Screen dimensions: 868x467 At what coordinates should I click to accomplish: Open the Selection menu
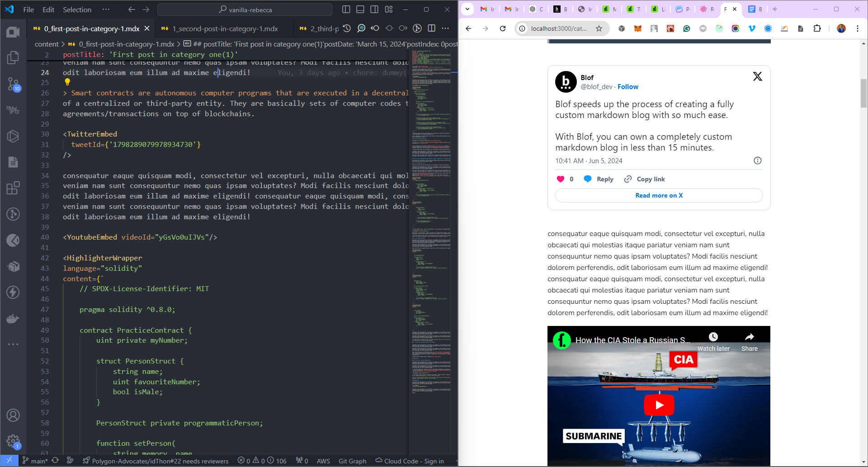click(77, 9)
